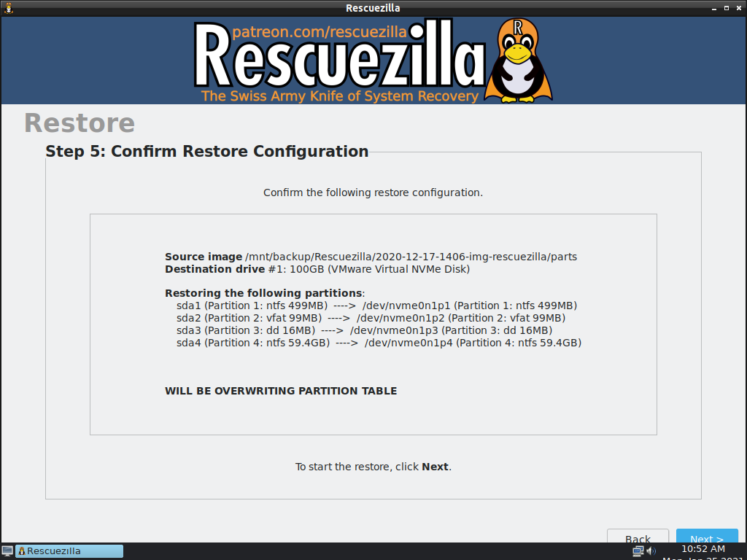
Task: Maximize the Rescuezilla window
Action: [727, 8]
